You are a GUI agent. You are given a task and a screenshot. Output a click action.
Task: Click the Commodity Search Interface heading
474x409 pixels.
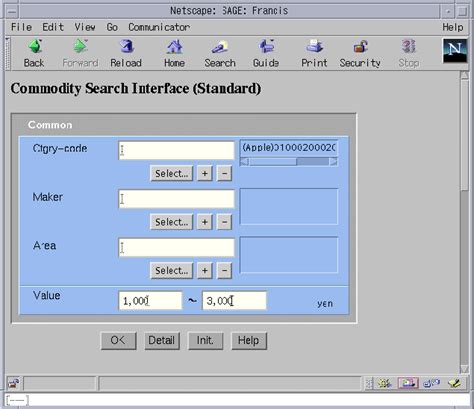pyautogui.click(x=136, y=88)
